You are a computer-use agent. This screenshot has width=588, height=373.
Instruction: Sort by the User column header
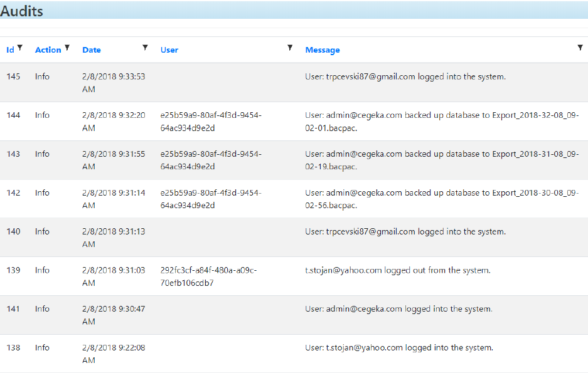point(169,50)
